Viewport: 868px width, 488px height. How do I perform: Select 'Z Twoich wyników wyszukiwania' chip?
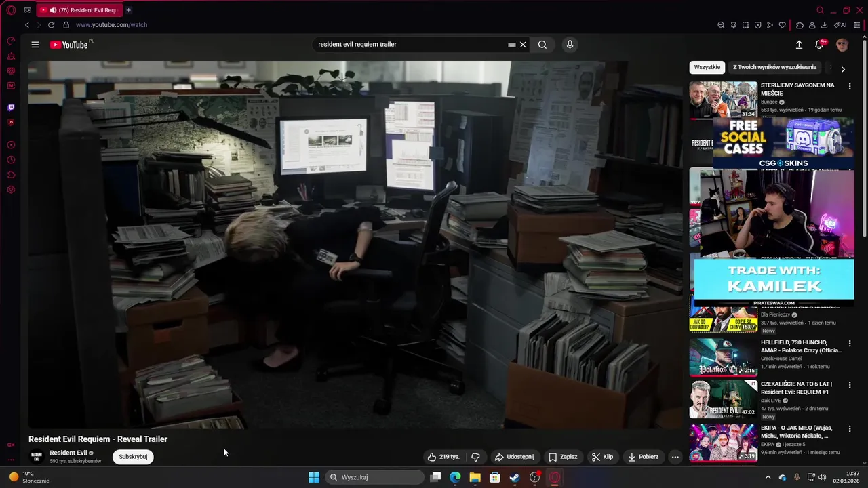coord(774,67)
